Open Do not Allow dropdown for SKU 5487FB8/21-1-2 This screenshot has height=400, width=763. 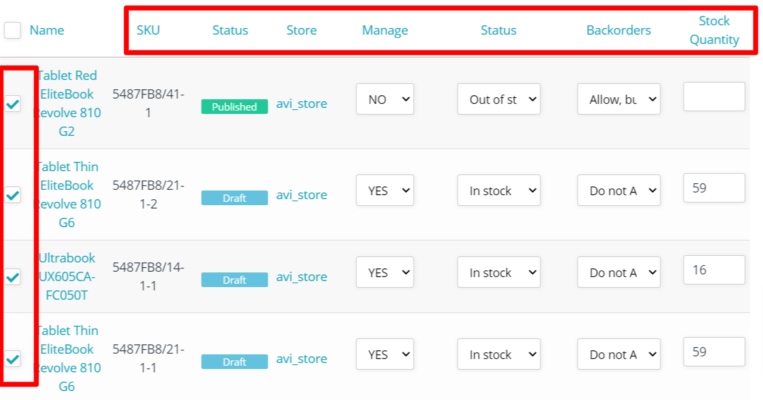pos(619,190)
